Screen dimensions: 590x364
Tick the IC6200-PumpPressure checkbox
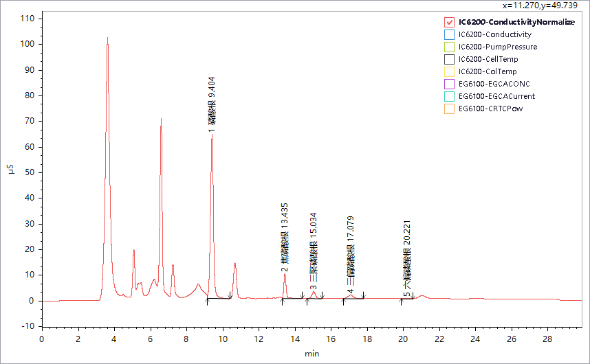coord(450,47)
